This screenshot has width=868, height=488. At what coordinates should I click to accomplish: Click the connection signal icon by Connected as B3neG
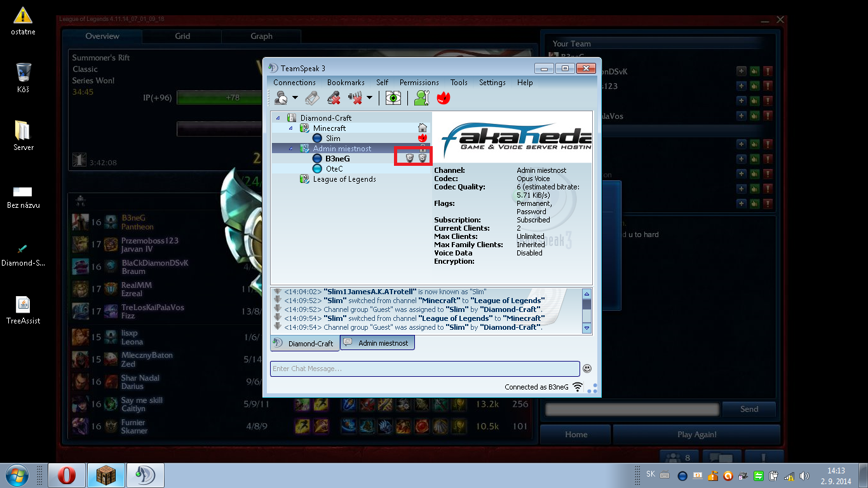click(578, 386)
